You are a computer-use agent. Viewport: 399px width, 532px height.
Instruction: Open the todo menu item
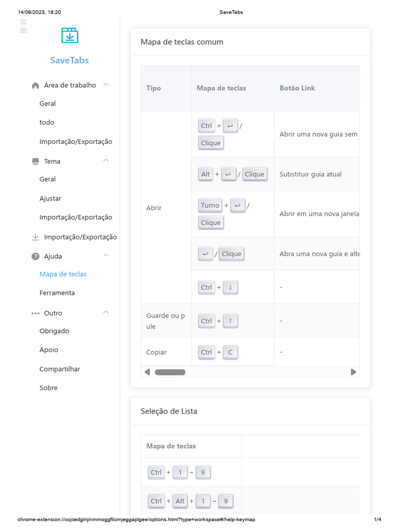click(x=47, y=122)
